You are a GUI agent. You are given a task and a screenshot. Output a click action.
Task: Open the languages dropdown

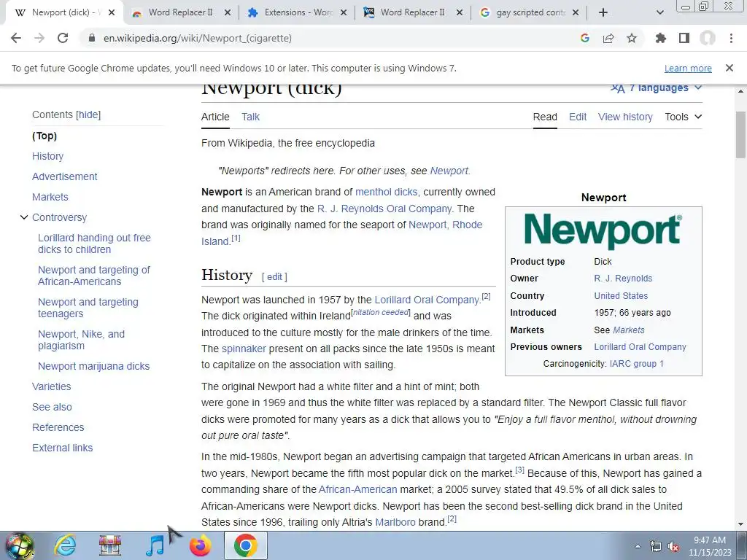[657, 88]
